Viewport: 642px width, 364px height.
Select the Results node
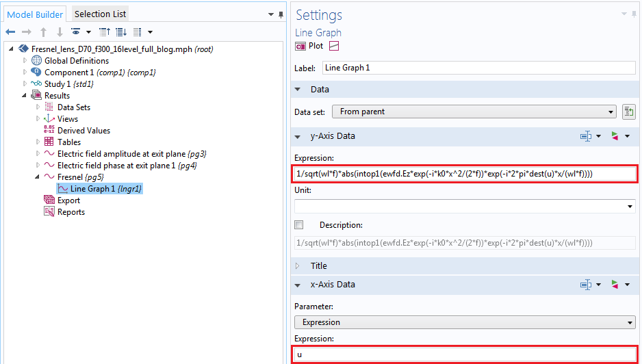(57, 95)
